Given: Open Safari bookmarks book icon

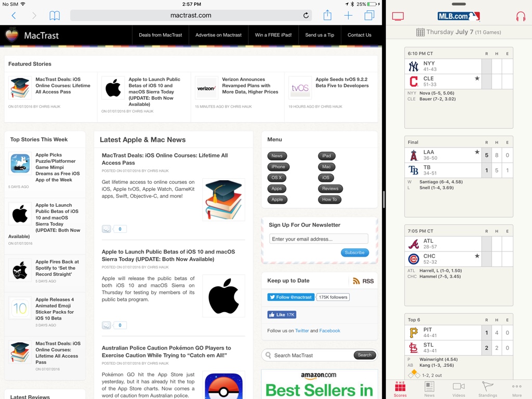Looking at the screenshot, I should [55, 16].
